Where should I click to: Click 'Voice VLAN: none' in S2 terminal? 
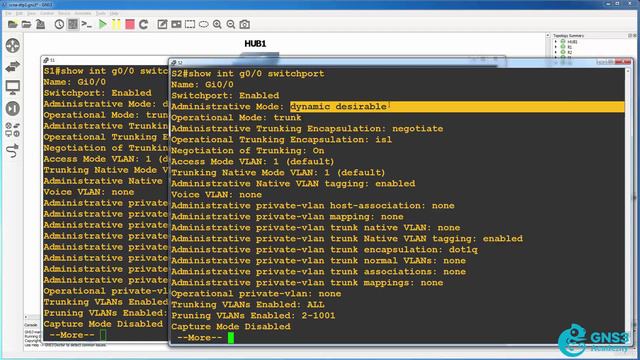(216, 195)
